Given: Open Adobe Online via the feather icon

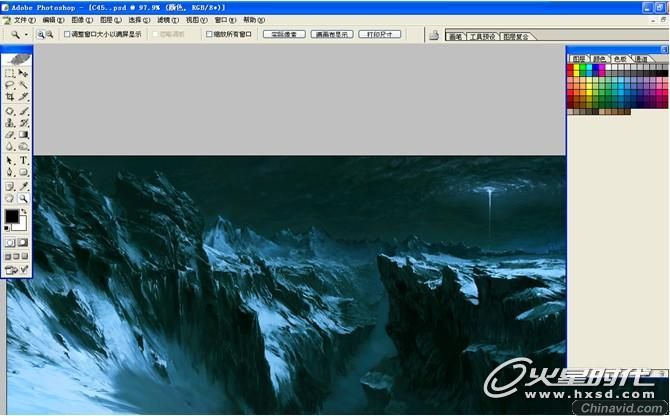Looking at the screenshot, I should [17, 60].
